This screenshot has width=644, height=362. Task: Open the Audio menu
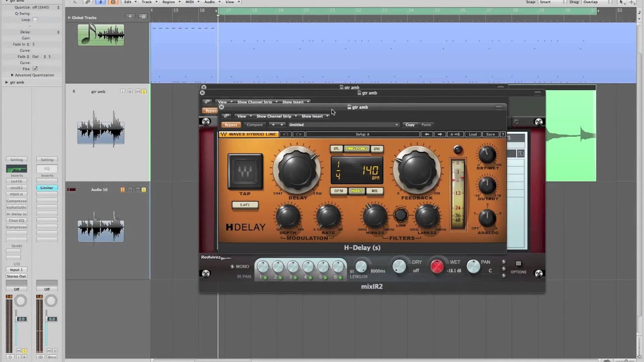pyautogui.click(x=211, y=2)
